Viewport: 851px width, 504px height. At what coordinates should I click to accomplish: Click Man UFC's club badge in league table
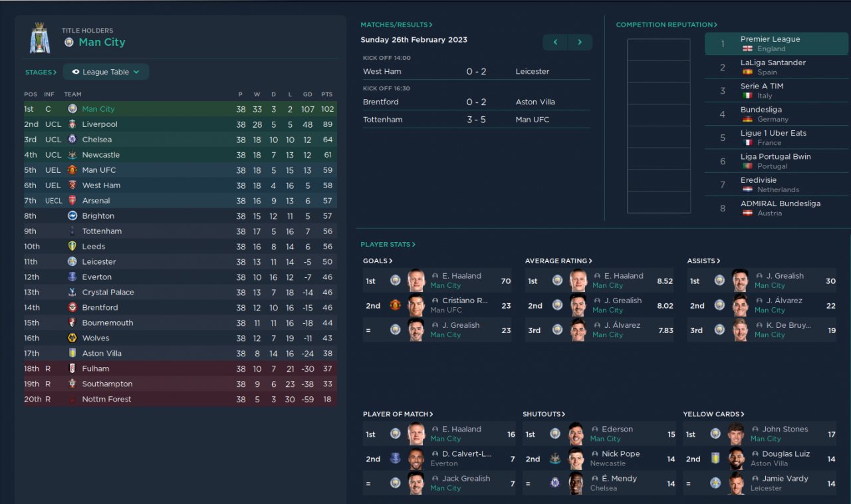(72, 170)
